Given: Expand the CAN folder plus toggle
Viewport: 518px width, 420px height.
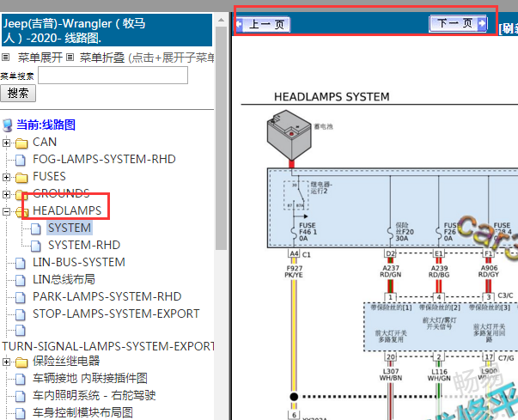Looking at the screenshot, I should pyautogui.click(x=6, y=143).
